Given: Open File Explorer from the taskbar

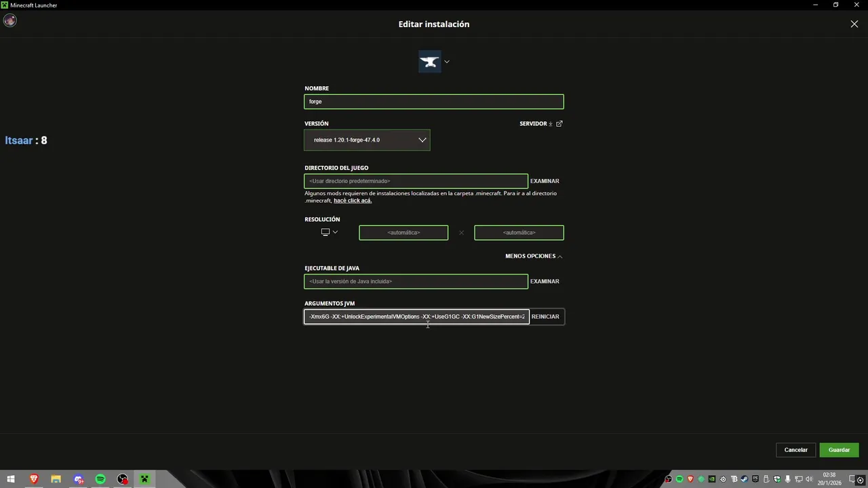Looking at the screenshot, I should click(x=56, y=479).
